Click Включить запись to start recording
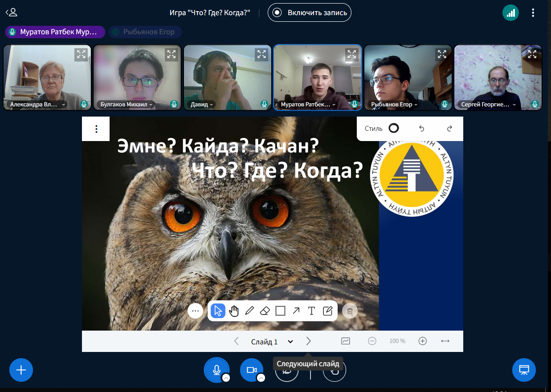Screen dimensions: 551x392 (310, 12)
